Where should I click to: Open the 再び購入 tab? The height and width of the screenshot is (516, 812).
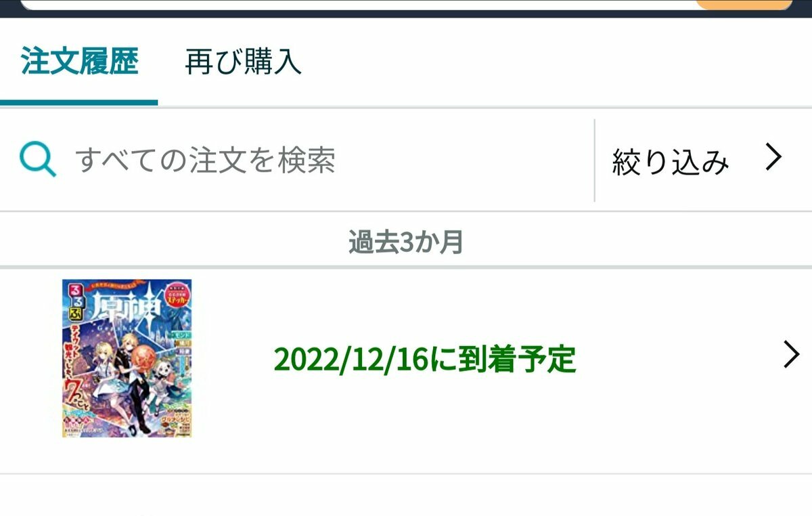243,62
